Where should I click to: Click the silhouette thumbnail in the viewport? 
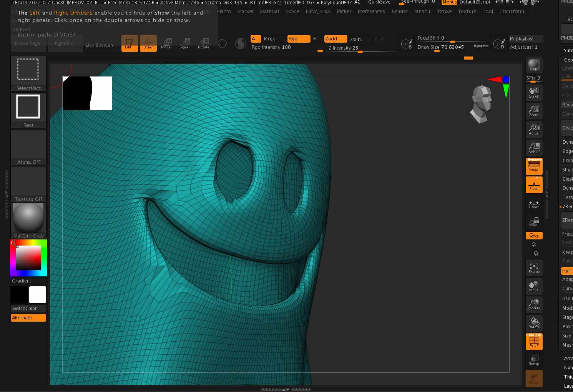click(x=88, y=93)
